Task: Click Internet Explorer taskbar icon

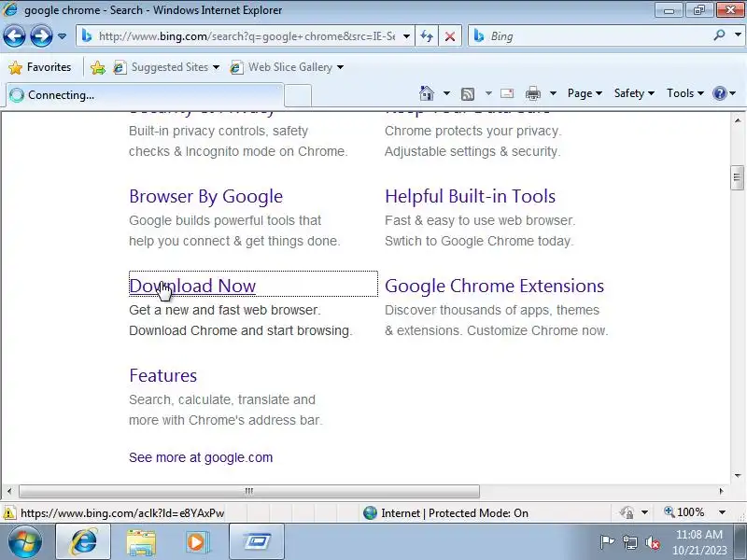Action: 83,541
